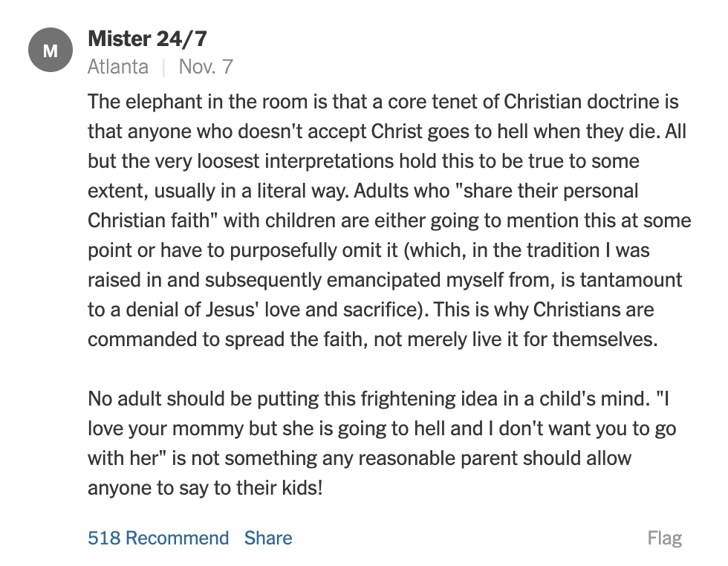The height and width of the screenshot is (566, 728).
Task: Open the comment timestamp 'Nov. 7'
Action: coord(205,66)
